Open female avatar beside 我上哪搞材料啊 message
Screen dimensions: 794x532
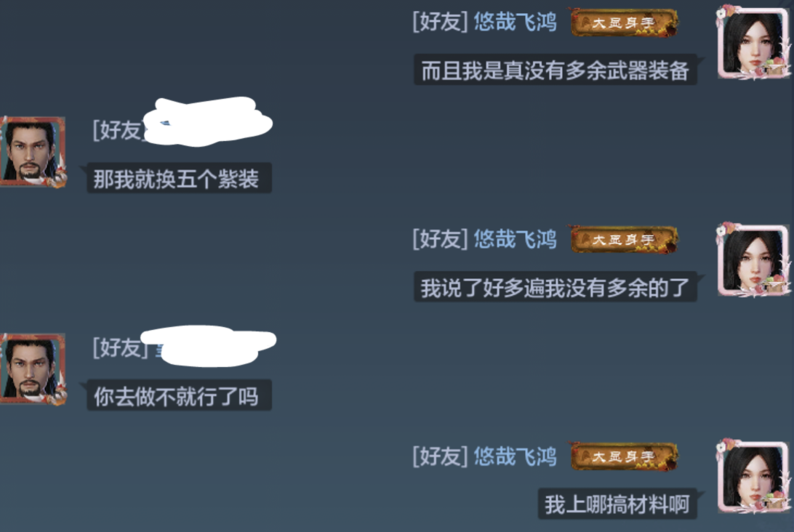coord(753,477)
